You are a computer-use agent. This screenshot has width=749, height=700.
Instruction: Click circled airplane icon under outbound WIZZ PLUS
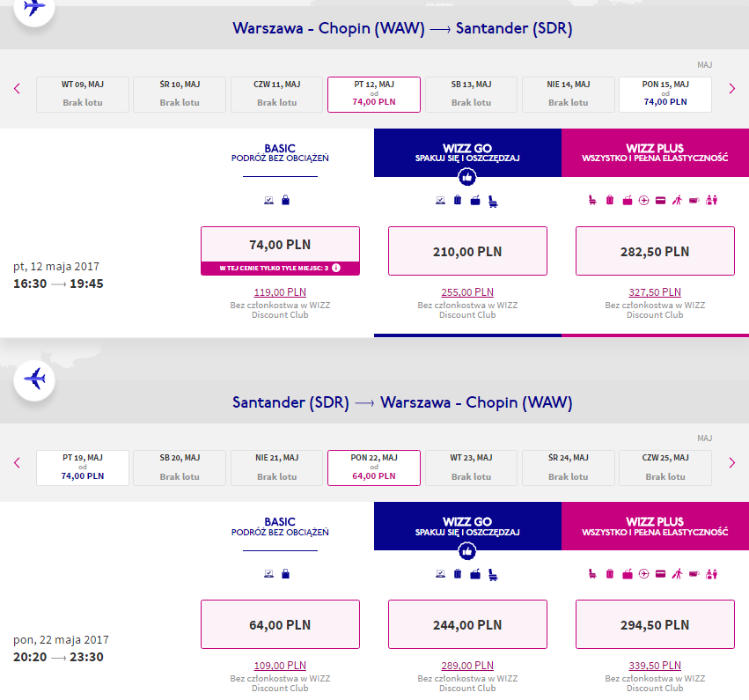[644, 201]
